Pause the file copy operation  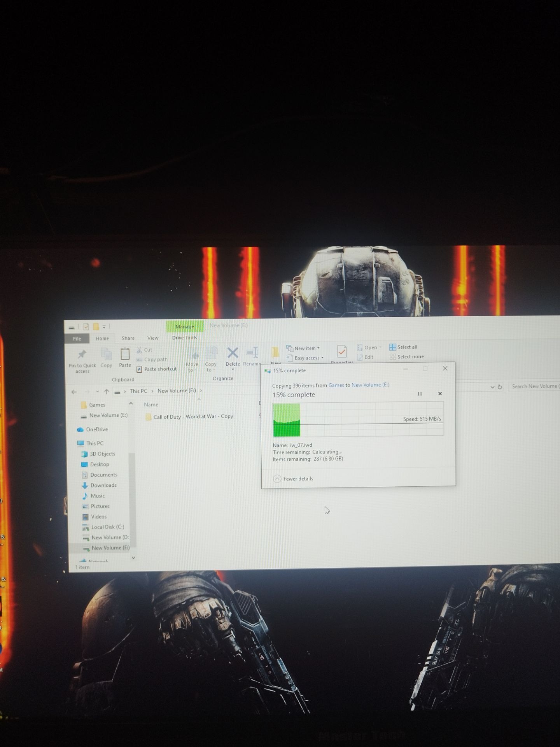pyautogui.click(x=420, y=394)
